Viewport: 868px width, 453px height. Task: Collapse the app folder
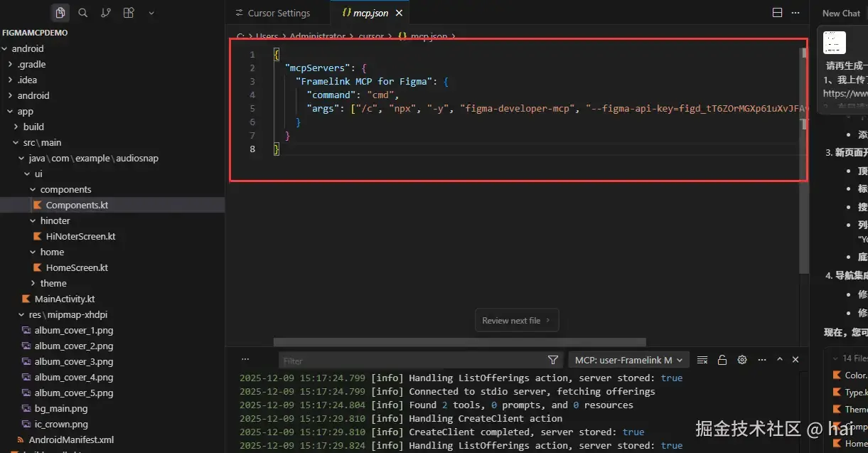25,111
